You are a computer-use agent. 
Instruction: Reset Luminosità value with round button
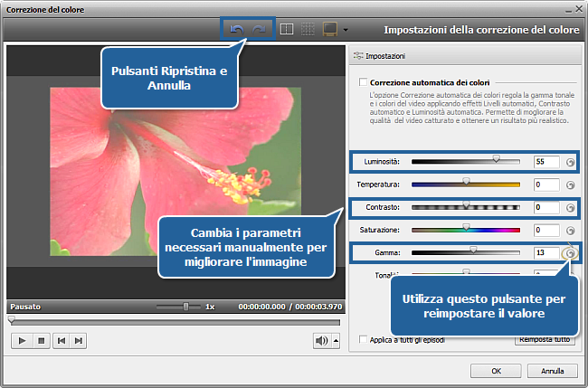click(x=570, y=162)
